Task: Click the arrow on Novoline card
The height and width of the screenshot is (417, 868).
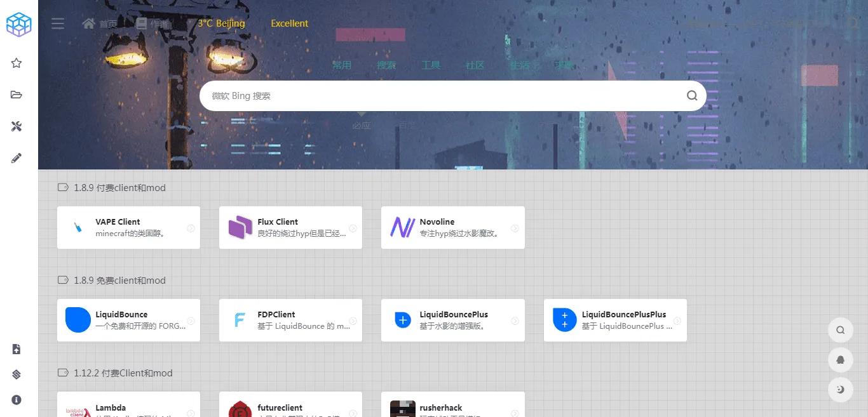Action: (515, 228)
